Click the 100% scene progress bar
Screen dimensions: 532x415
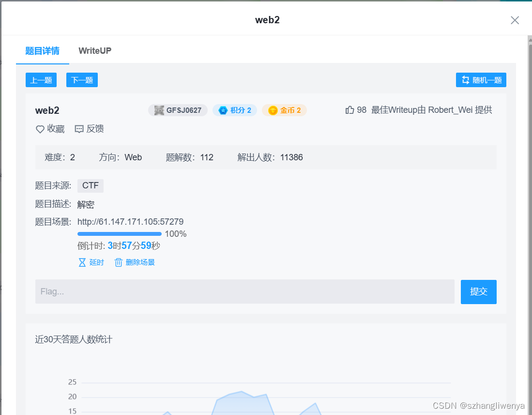point(120,233)
